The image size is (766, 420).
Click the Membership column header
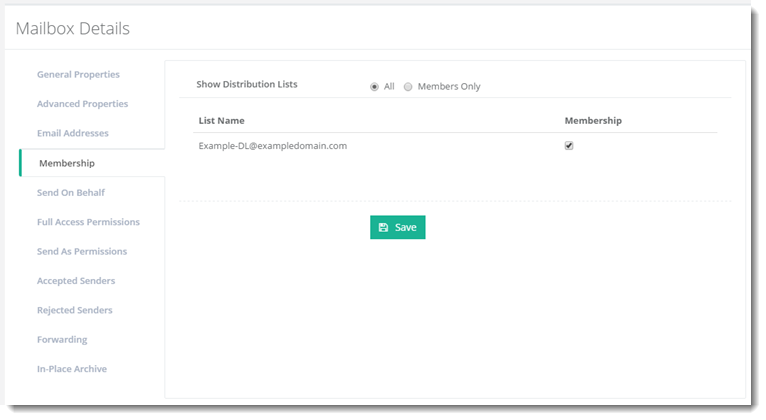click(593, 121)
